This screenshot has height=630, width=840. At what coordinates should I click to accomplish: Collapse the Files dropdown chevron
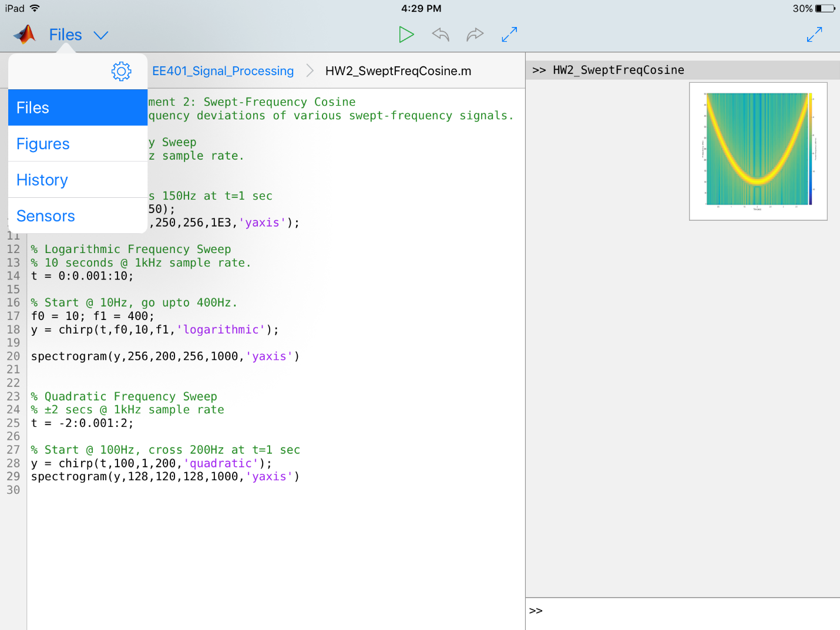pos(101,35)
